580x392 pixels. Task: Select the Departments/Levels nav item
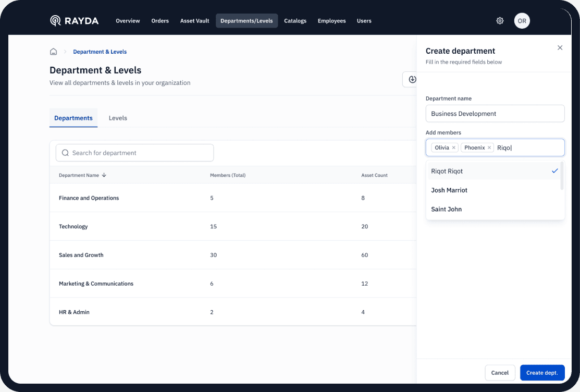pos(246,21)
